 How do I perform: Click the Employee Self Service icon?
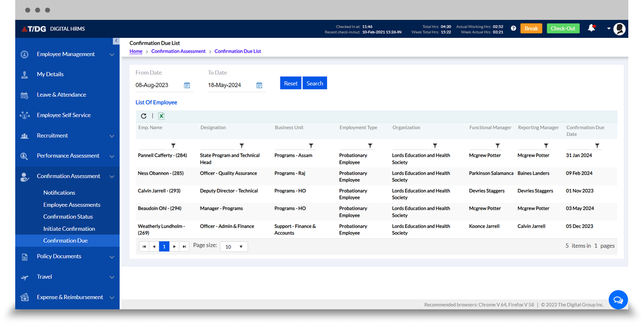point(24,115)
